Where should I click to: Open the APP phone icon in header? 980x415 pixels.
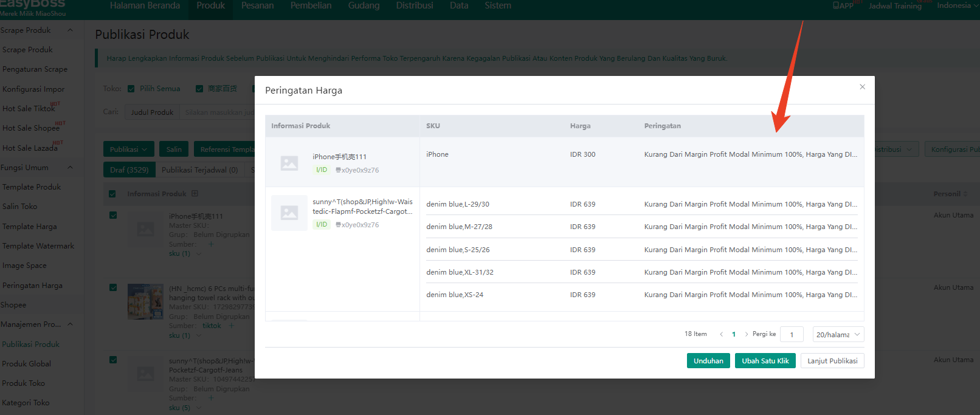click(836, 5)
